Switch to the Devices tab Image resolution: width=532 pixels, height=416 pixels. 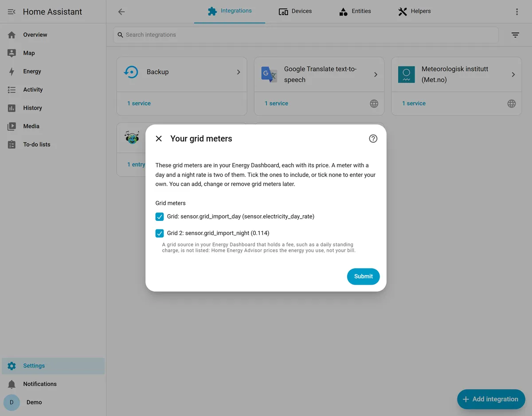(x=295, y=11)
